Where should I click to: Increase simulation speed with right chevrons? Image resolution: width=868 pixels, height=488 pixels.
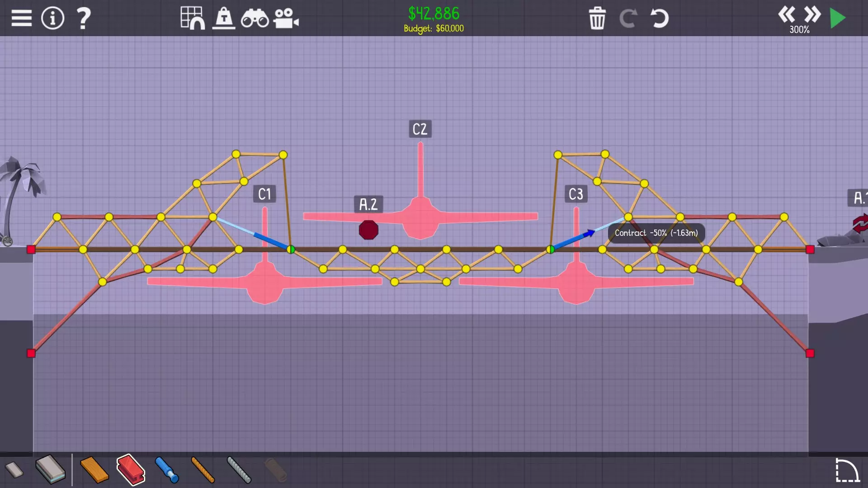click(x=812, y=14)
